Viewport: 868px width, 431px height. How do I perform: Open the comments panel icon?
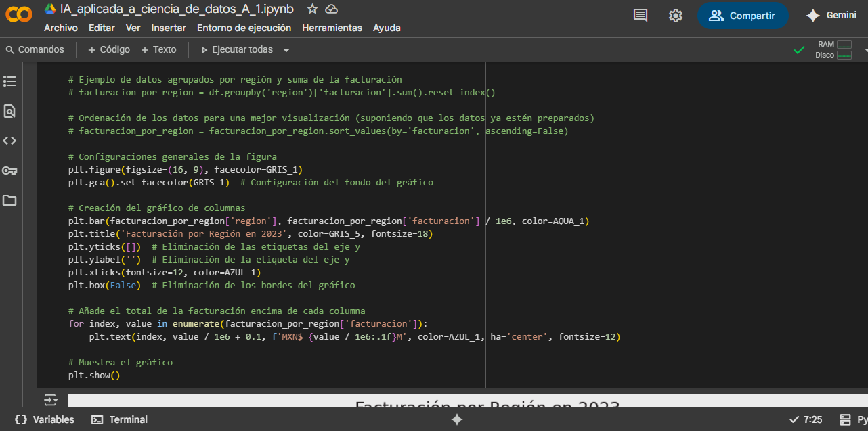pyautogui.click(x=641, y=16)
